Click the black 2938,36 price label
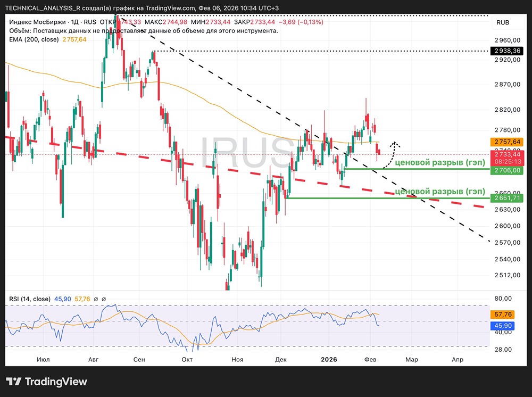 pyautogui.click(x=507, y=51)
